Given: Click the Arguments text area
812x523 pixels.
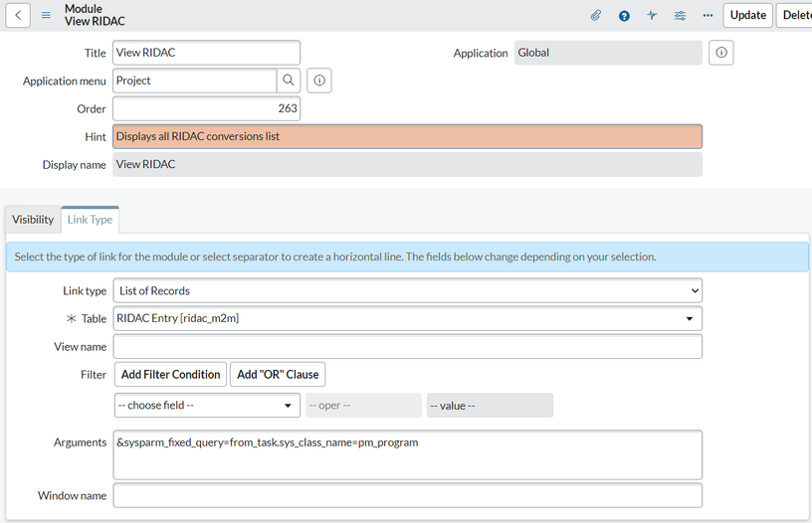Looking at the screenshot, I should (x=408, y=454).
